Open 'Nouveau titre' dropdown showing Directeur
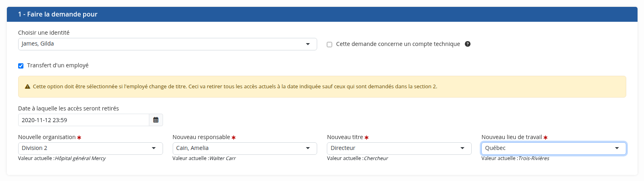The width and height of the screenshot is (644, 181). (399, 148)
